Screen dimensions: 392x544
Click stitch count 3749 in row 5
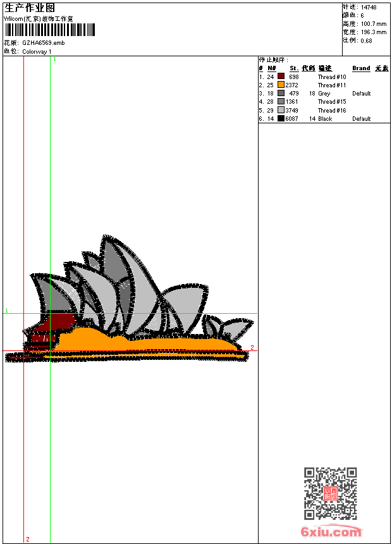[x=291, y=110]
